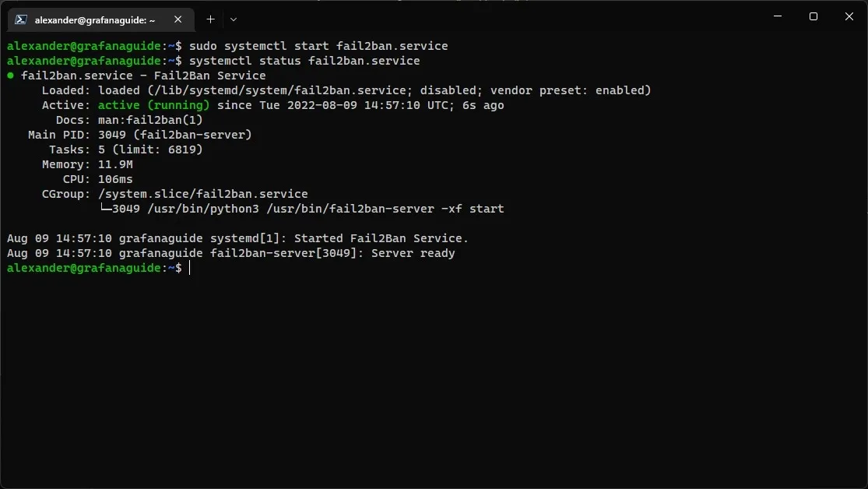Select the alexander@grafanaguide tab
868x489 pixels.
[93, 19]
